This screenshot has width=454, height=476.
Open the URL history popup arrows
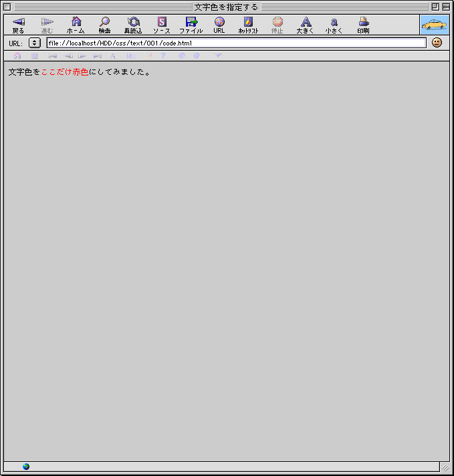pyautogui.click(x=35, y=43)
